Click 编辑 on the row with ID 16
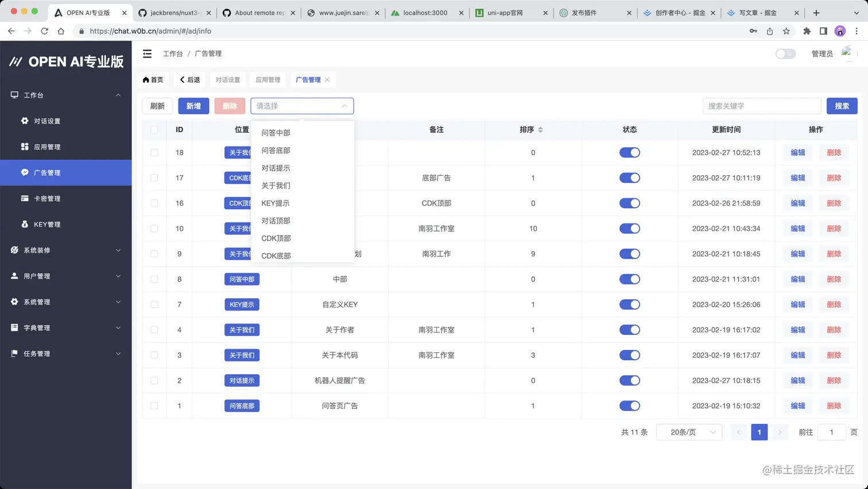The height and width of the screenshot is (489, 868). coord(797,203)
